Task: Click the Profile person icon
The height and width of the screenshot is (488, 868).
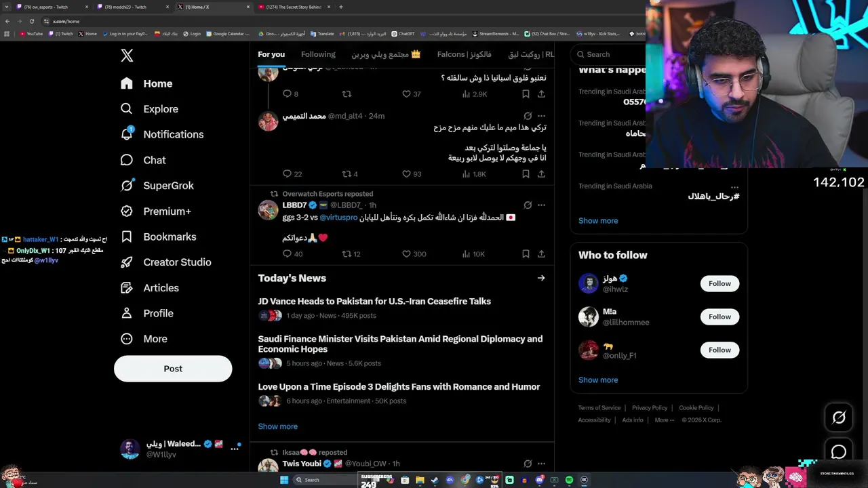Action: 127,313
